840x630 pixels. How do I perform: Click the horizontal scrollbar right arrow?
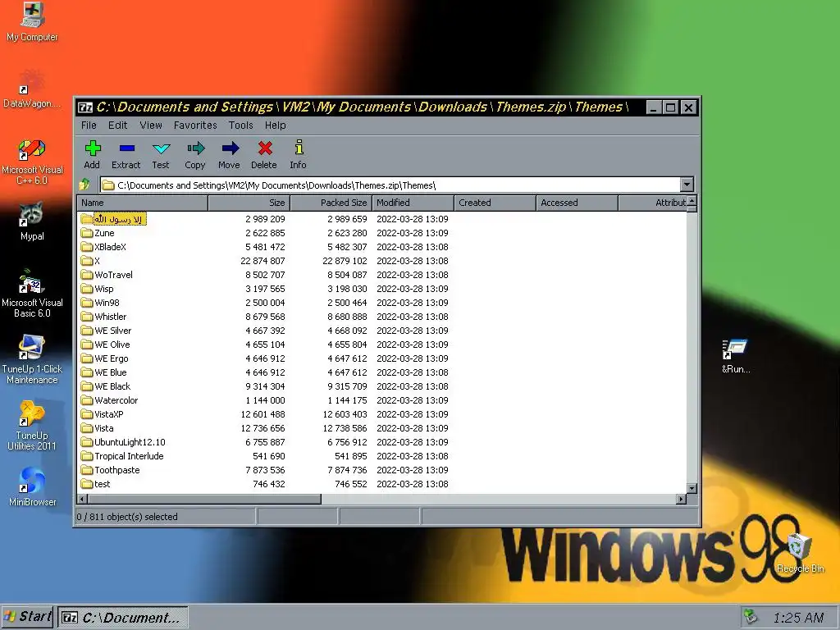(x=681, y=499)
